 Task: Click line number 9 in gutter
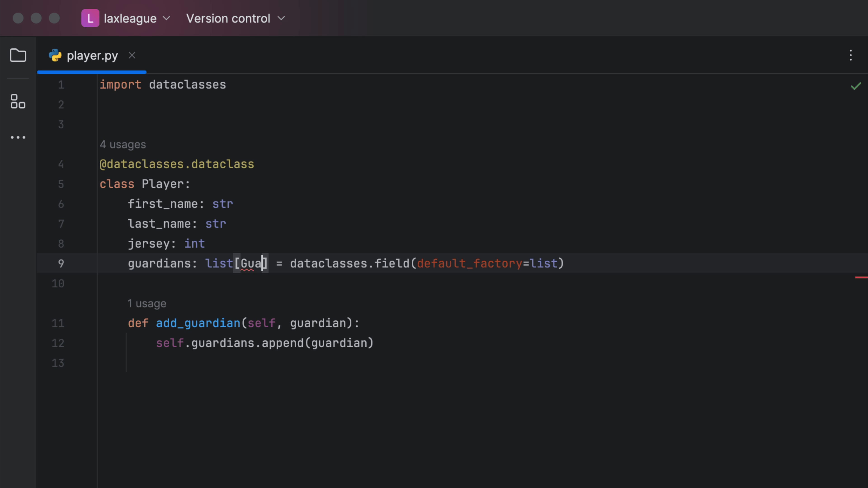pyautogui.click(x=61, y=263)
